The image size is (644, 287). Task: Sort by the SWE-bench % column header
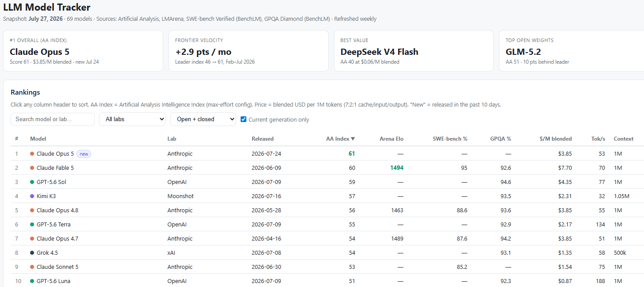click(x=450, y=138)
